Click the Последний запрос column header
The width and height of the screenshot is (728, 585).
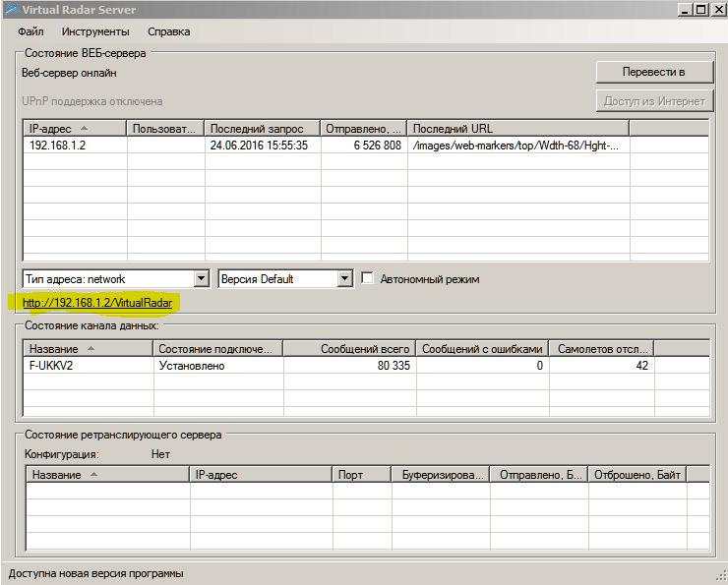263,129
